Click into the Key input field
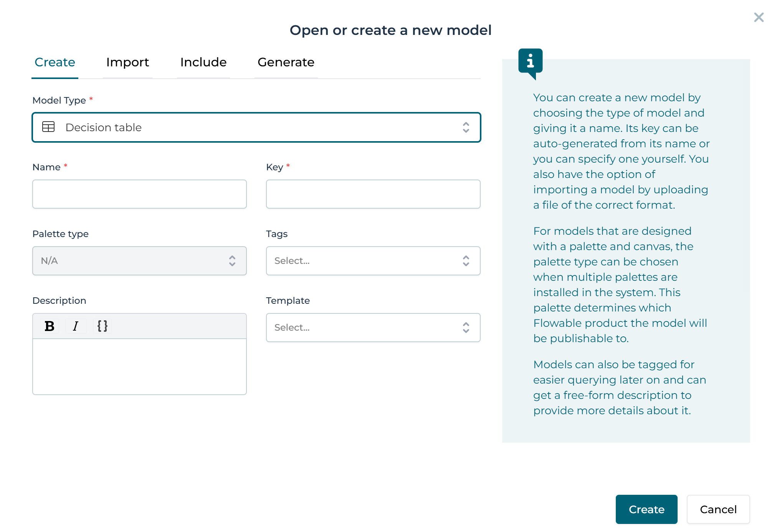This screenshot has height=532, width=782. tap(373, 194)
